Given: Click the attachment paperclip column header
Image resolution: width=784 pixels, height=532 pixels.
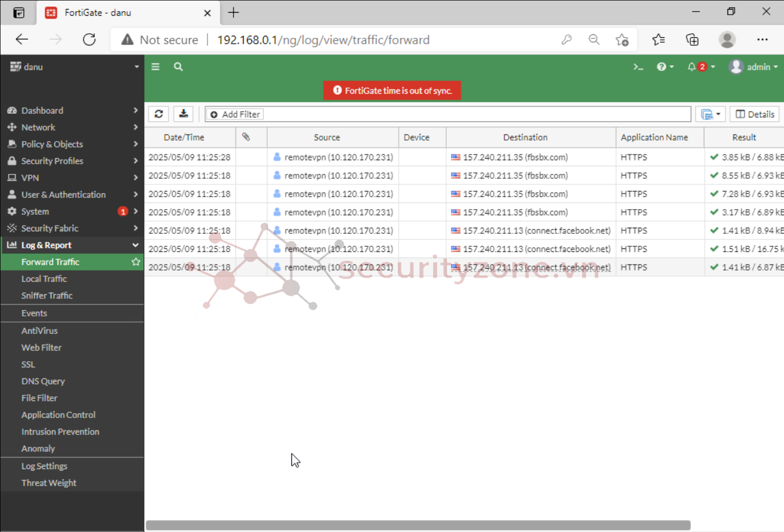Looking at the screenshot, I should coord(251,137).
